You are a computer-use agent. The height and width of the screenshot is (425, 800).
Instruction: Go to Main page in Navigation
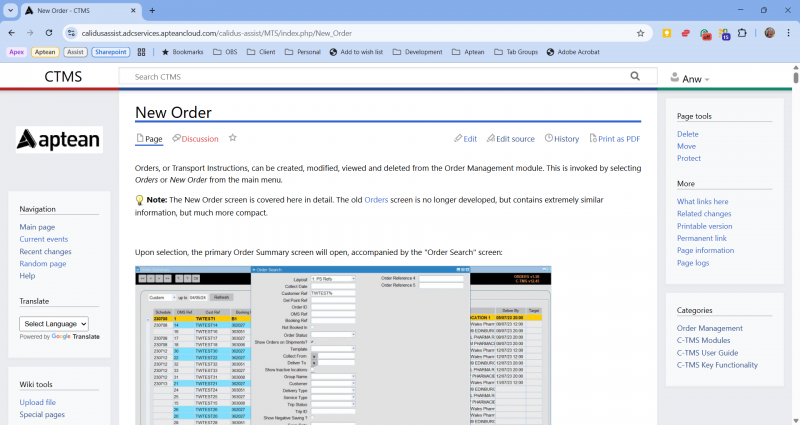pos(37,227)
